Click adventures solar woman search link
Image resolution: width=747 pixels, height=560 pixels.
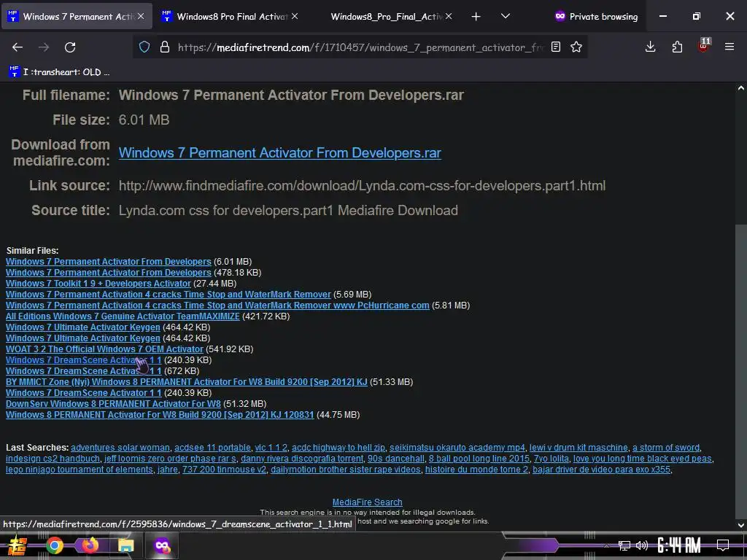tap(120, 448)
